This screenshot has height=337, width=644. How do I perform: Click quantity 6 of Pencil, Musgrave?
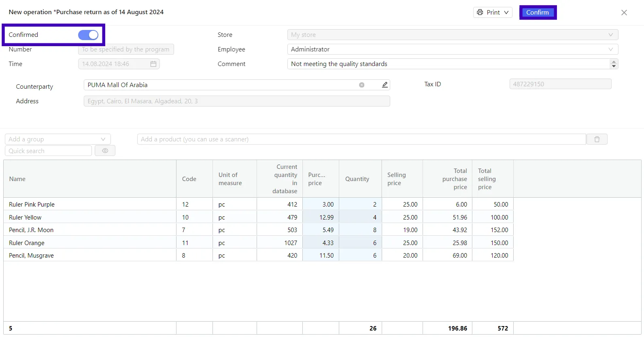click(360, 256)
